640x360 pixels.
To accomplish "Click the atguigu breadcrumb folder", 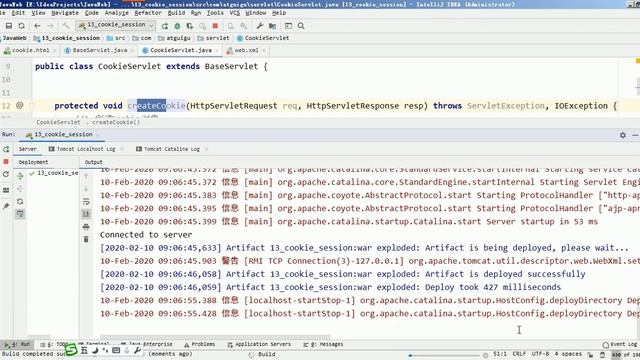I will point(174,38).
